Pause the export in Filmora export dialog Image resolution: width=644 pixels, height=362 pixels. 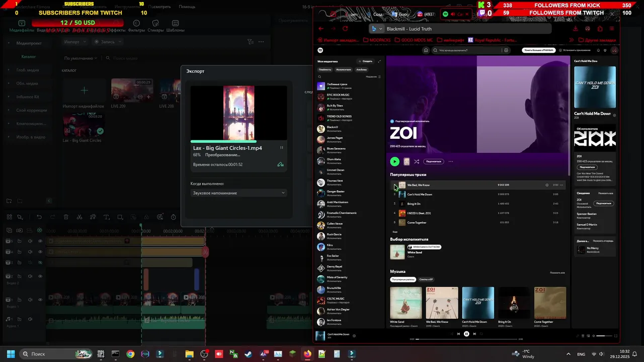pos(281,148)
